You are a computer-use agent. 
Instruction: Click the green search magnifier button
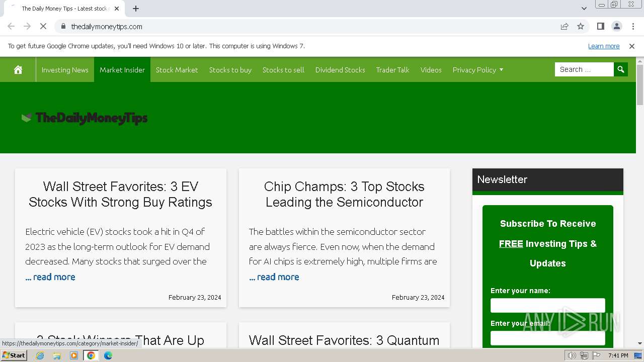621,69
